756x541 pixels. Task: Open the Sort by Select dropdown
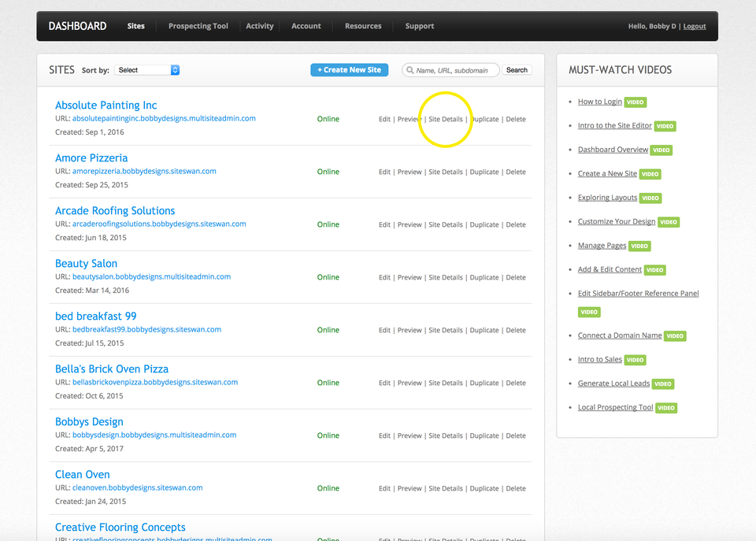point(146,70)
